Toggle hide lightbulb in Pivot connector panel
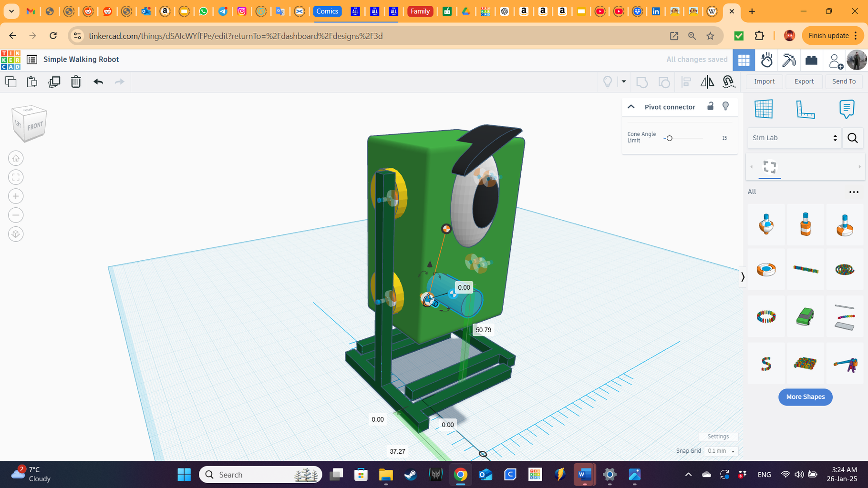The height and width of the screenshot is (488, 868). 725,106
